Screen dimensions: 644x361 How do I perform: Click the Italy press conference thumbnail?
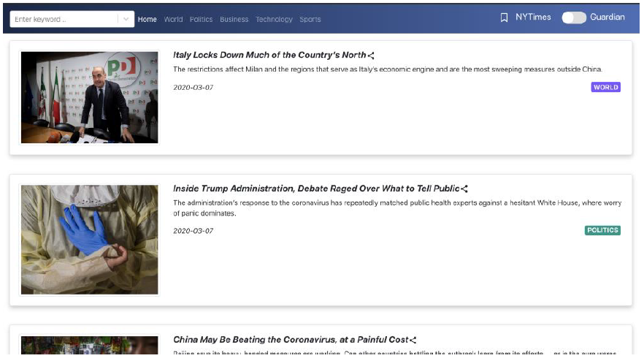click(x=89, y=97)
